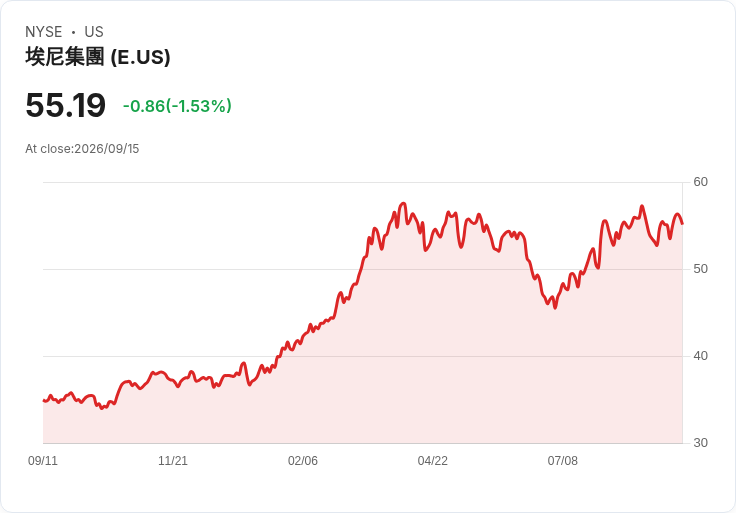Image resolution: width=736 pixels, height=513 pixels.
Task: Click the US market label
Action: pyautogui.click(x=94, y=32)
